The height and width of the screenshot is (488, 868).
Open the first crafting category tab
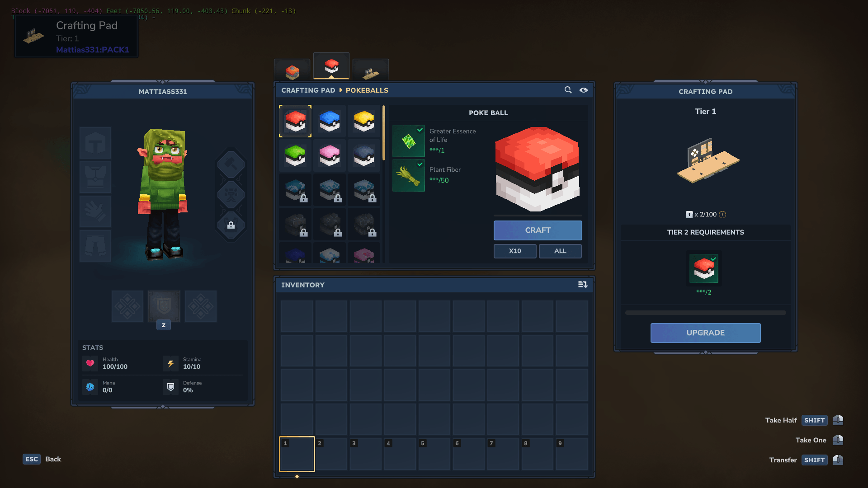(x=292, y=70)
